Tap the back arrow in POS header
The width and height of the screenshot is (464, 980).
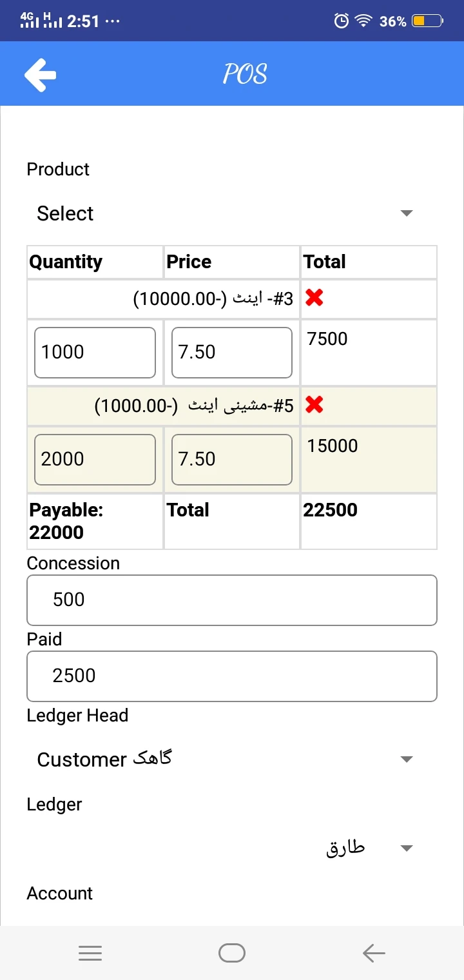click(x=40, y=74)
